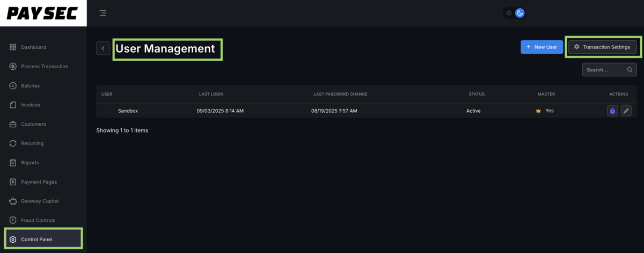Go back using the left chevron button
The height and width of the screenshot is (253, 644).
pyautogui.click(x=103, y=48)
